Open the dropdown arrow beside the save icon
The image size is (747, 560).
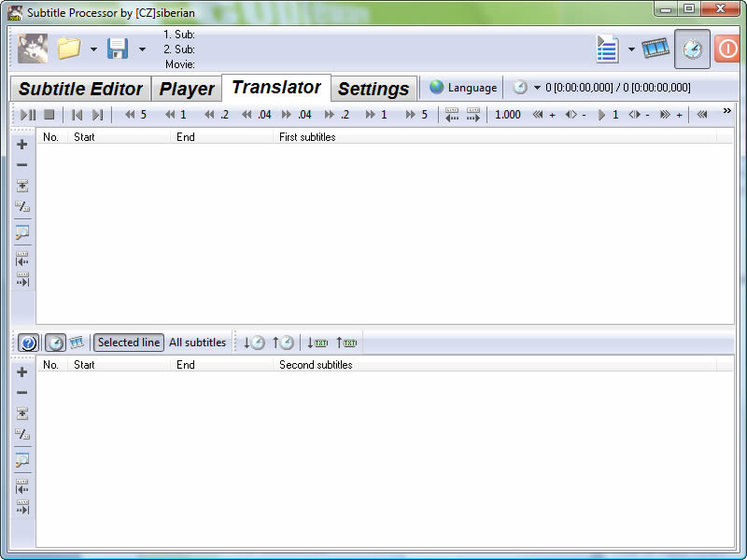142,49
